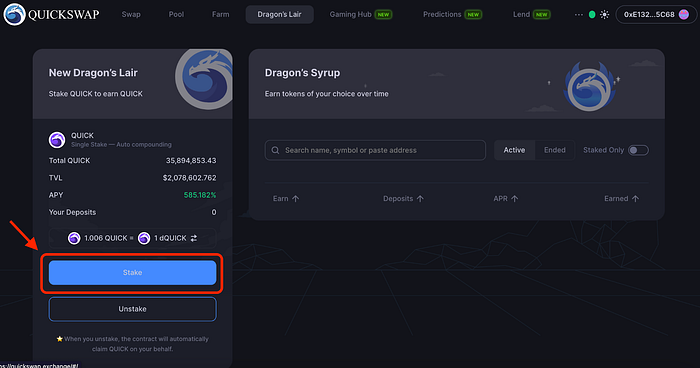Click the star icon in the unstake note
700x368 pixels.
pyautogui.click(x=59, y=339)
